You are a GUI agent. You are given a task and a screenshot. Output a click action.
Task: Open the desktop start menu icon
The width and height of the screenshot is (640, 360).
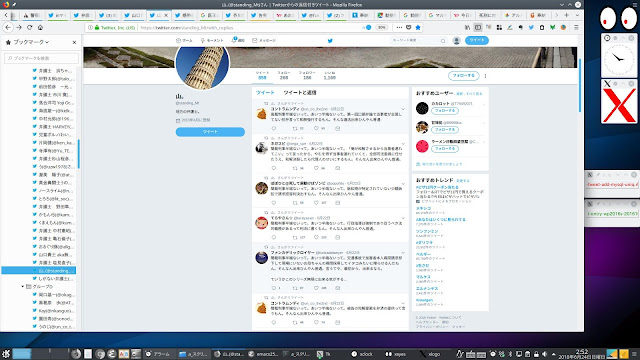pyautogui.click(x=6, y=354)
